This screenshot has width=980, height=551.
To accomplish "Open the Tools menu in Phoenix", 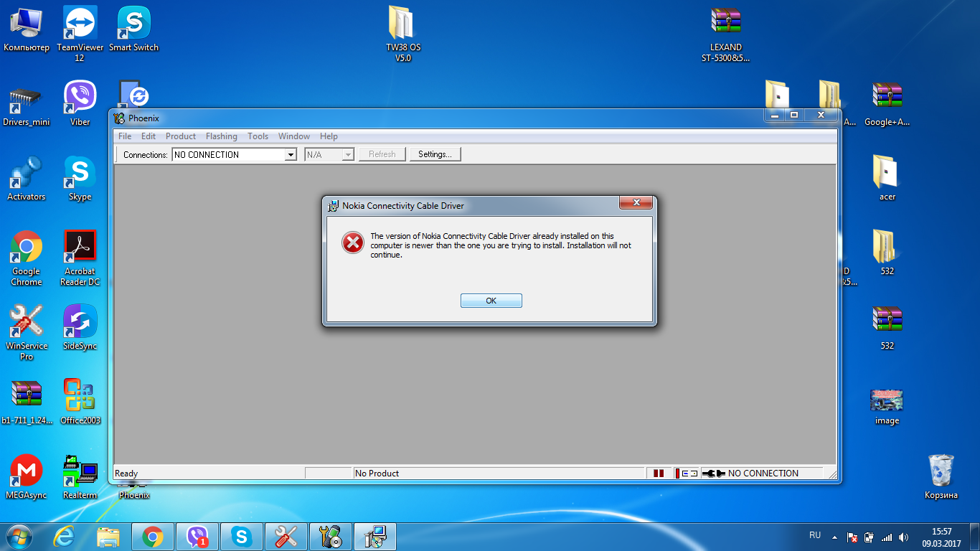I will click(258, 136).
